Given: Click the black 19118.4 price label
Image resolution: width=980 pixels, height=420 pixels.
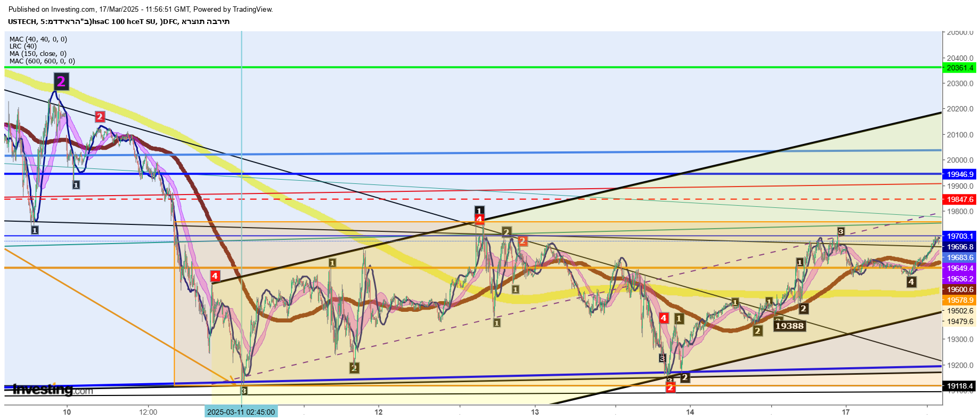Looking at the screenshot, I should tap(960, 386).
